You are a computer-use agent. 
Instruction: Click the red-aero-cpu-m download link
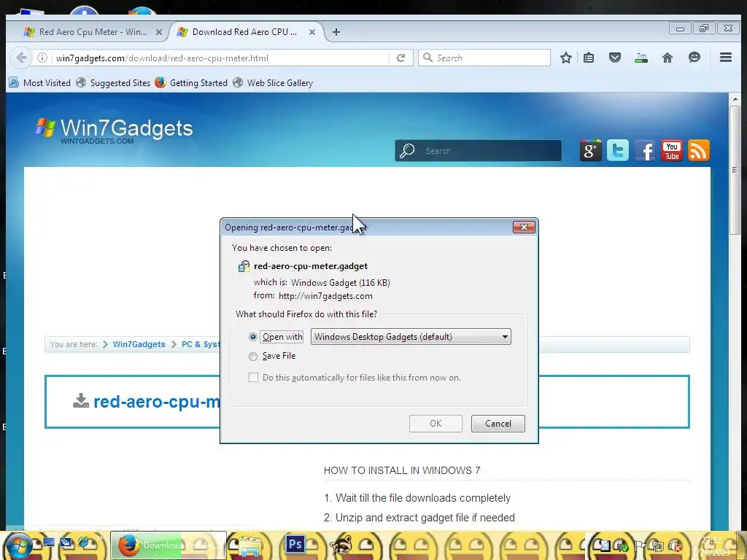pos(157,402)
